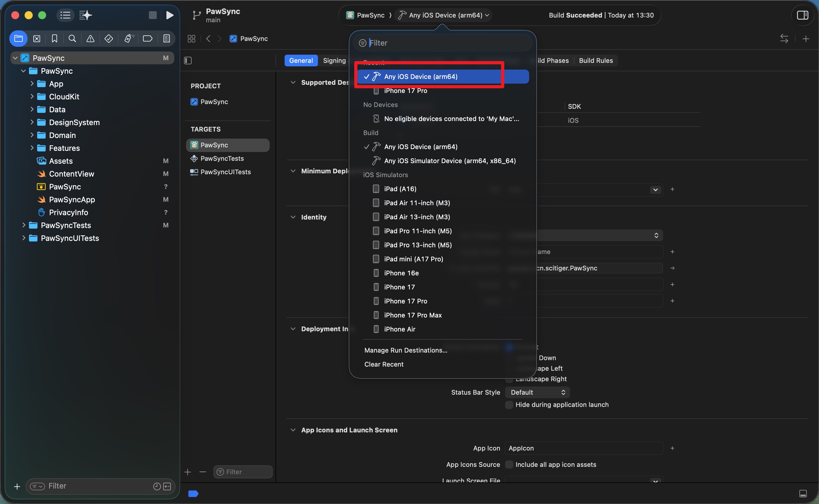The height and width of the screenshot is (504, 819).
Task: Toggle the inspector panel icon
Action: point(802,15)
